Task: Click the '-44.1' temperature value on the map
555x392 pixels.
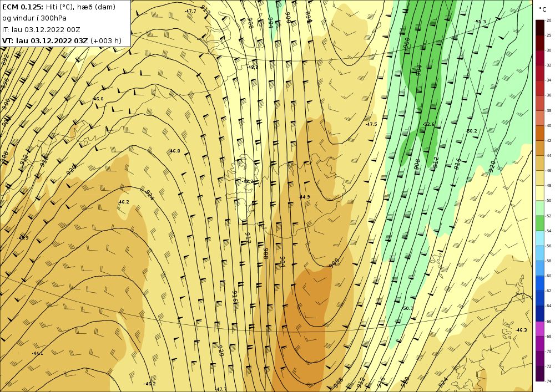Action: click(37, 353)
